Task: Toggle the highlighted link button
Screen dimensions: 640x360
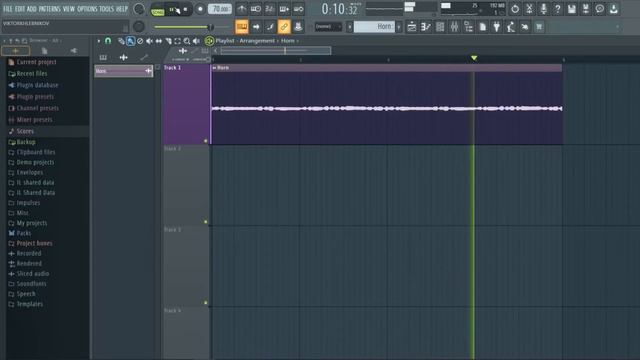Action: [284, 27]
